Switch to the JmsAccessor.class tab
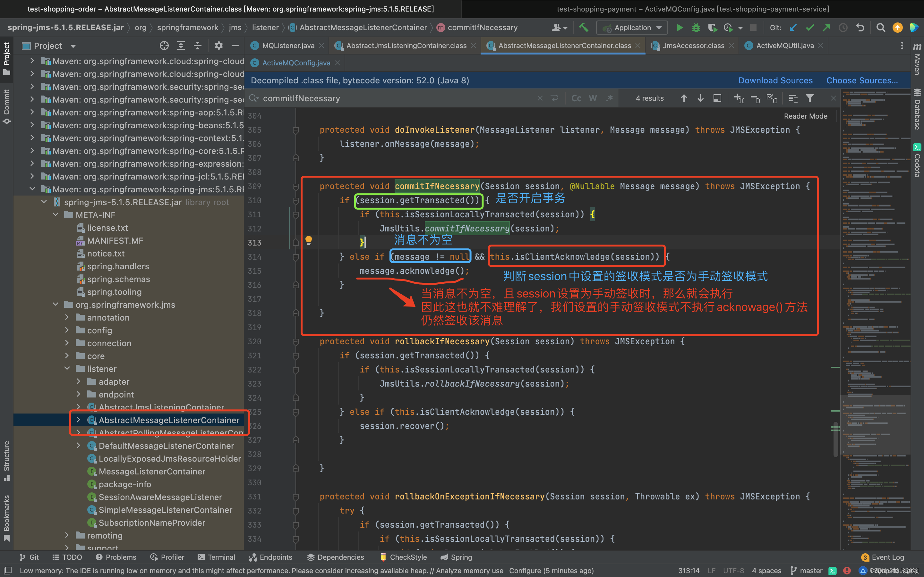The width and height of the screenshot is (924, 577). [693, 46]
